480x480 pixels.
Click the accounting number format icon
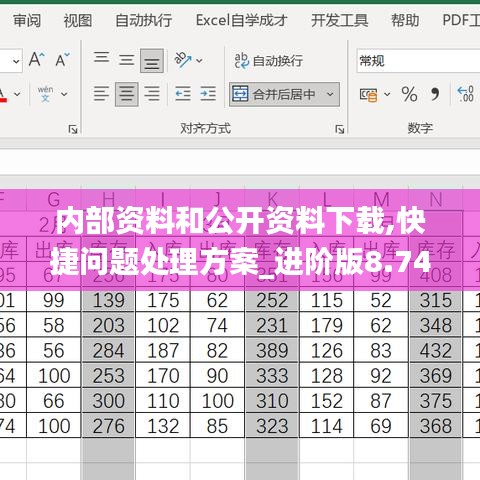(x=369, y=95)
